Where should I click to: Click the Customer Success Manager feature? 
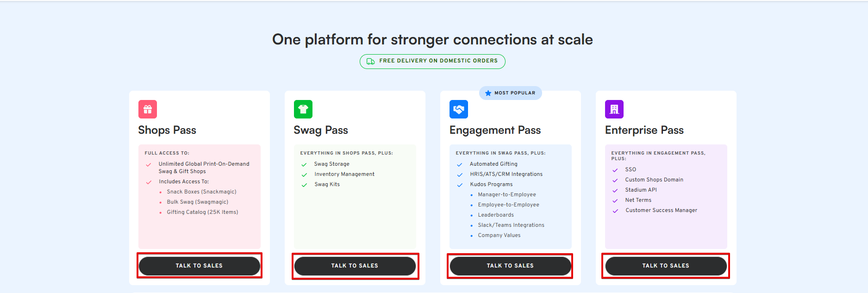661,210
